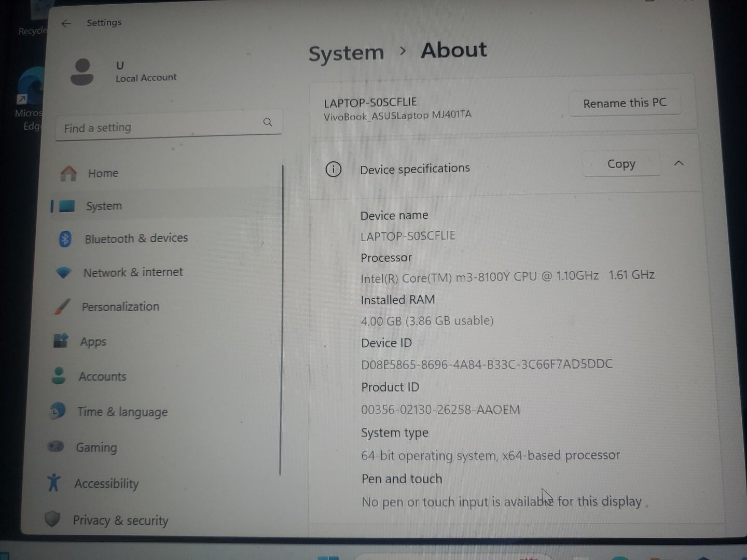Focus the Find a setting search box

pyautogui.click(x=169, y=125)
